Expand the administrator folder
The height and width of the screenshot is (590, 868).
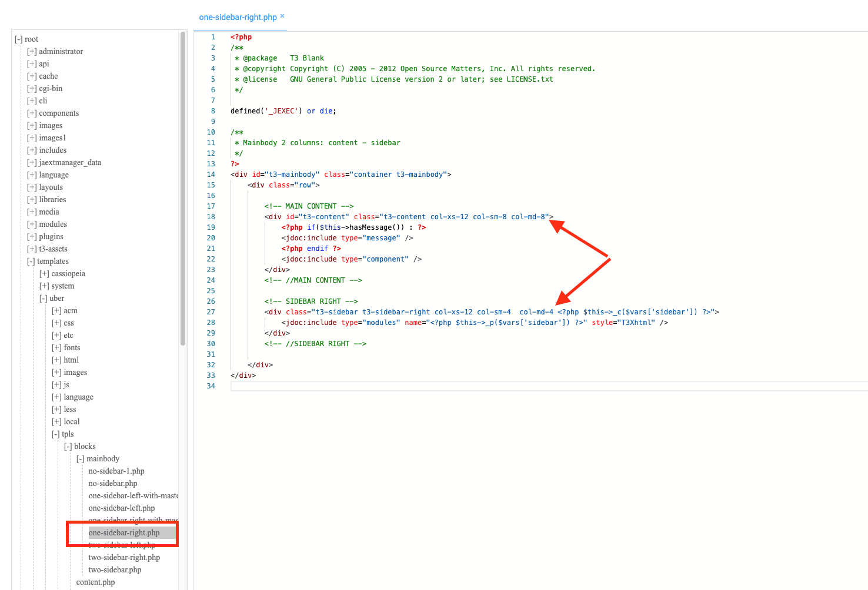pos(32,52)
